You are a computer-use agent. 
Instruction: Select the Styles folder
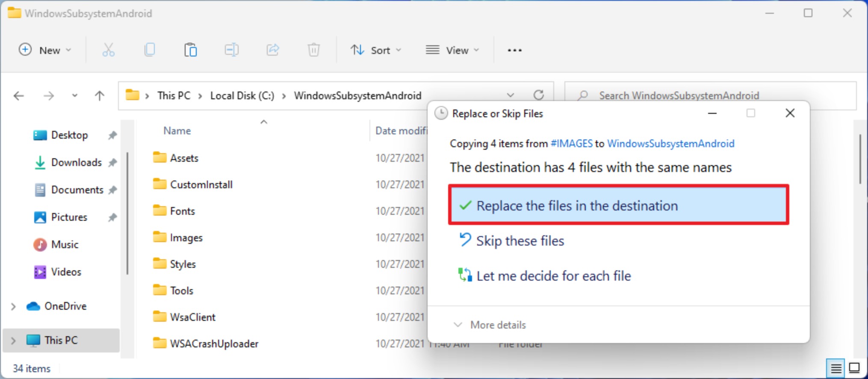pos(174,264)
